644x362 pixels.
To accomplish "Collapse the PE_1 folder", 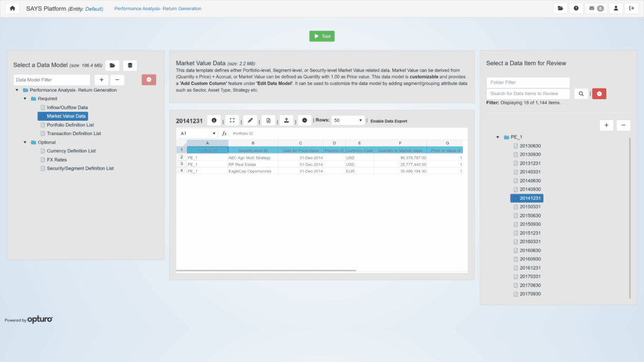I will click(x=497, y=137).
